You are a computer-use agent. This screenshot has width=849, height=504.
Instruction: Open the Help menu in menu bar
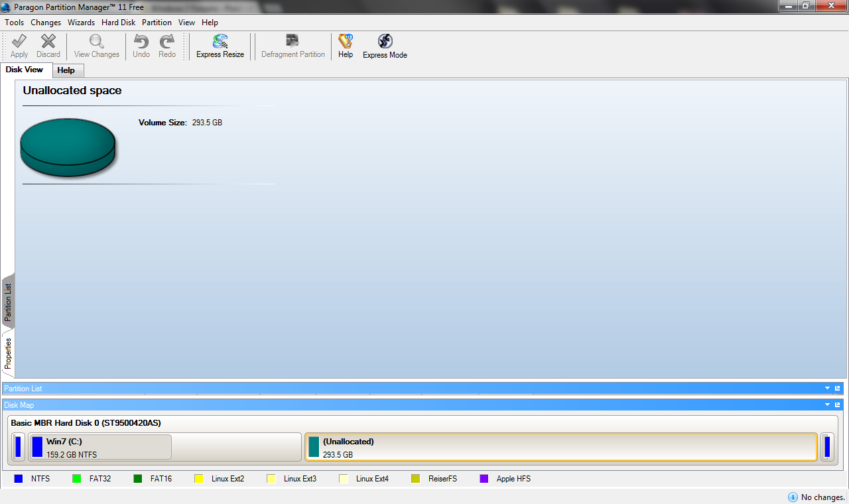[x=210, y=23]
